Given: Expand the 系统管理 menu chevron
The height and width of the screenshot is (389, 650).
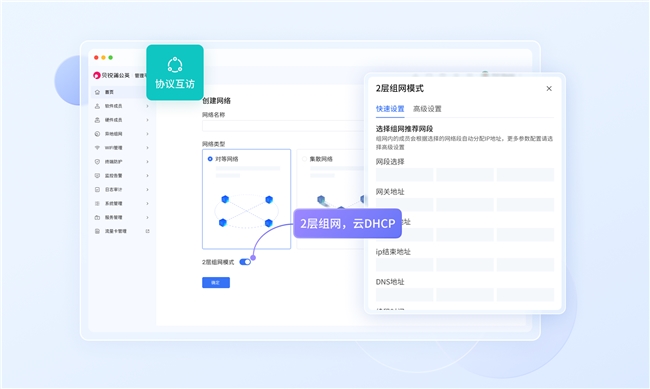Looking at the screenshot, I should [147, 204].
